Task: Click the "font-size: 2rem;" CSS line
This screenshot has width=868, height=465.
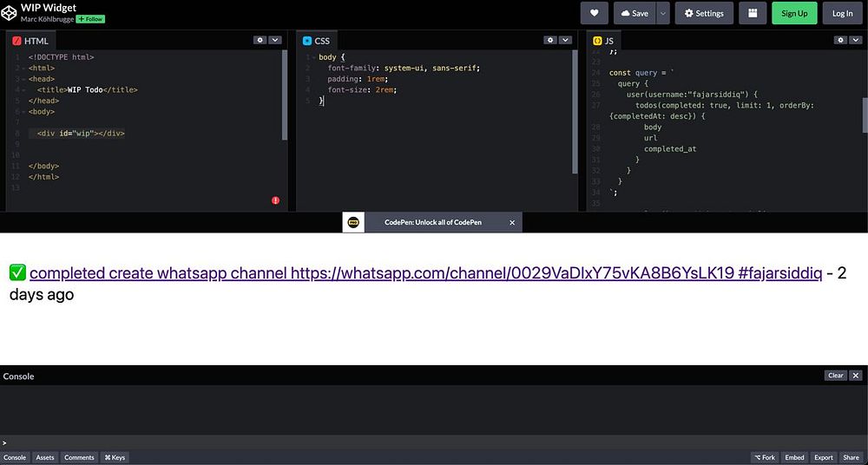Action: [x=363, y=89]
